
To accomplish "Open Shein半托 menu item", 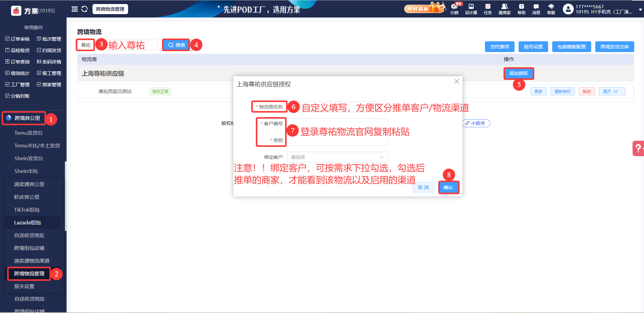I will click(x=26, y=171).
